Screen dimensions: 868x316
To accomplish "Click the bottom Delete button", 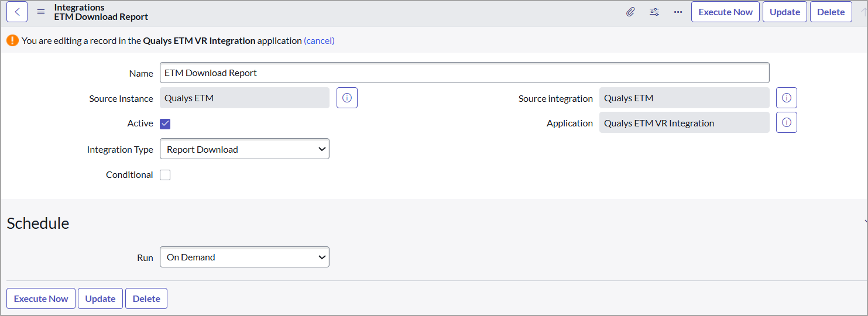I will tap(146, 298).
